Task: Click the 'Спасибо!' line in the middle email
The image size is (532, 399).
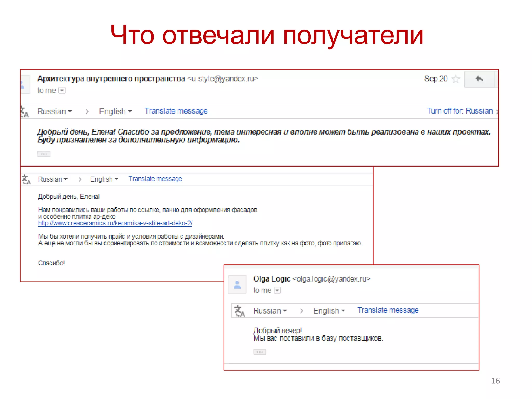Action: pos(51,263)
